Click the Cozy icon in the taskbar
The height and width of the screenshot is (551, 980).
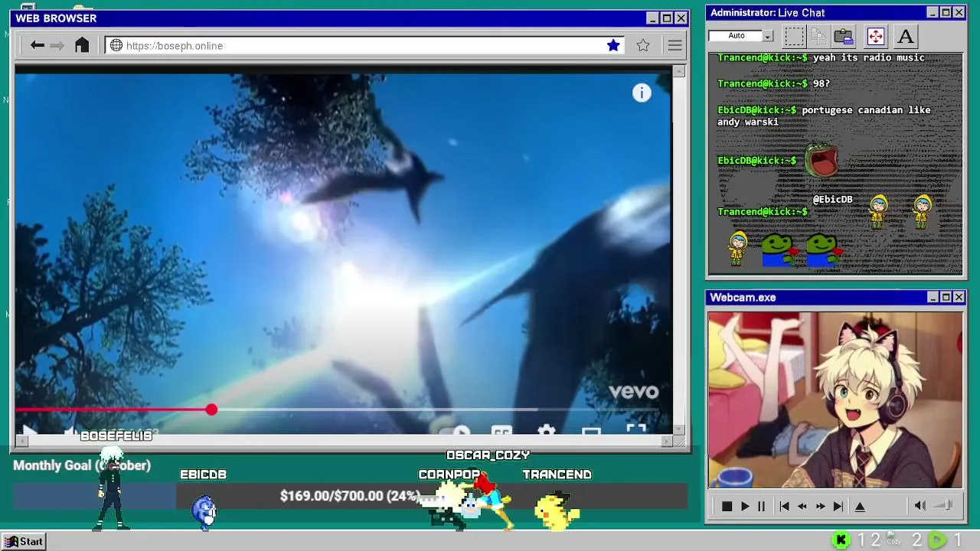click(893, 540)
